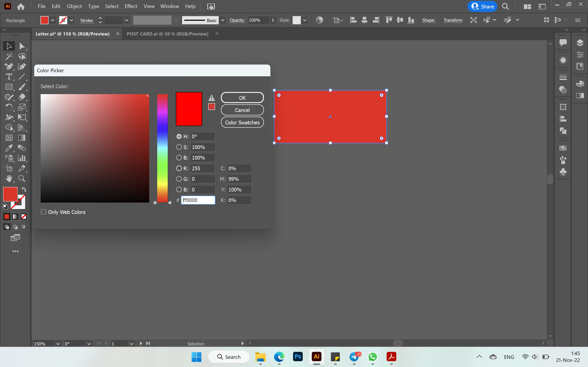Expand the Opacity arrow next to 100%
The image size is (588, 367).
click(x=273, y=20)
